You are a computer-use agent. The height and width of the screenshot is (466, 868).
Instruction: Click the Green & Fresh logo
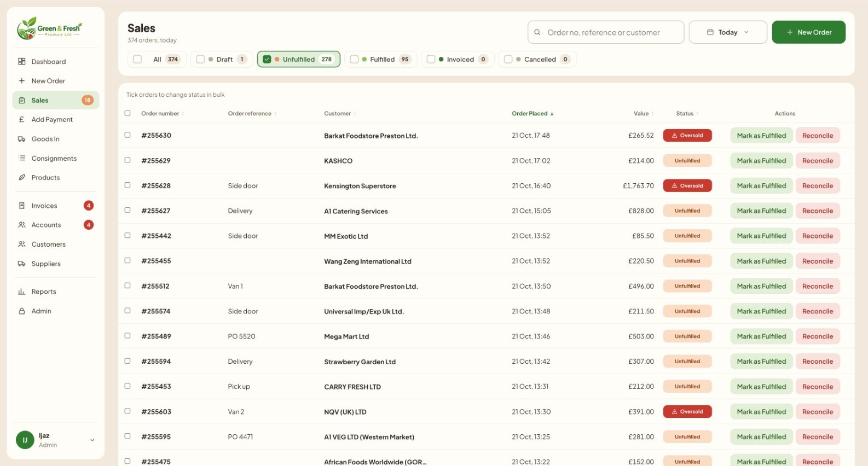pos(49,28)
